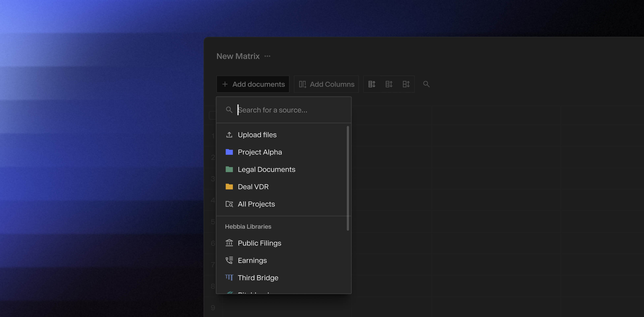Click the call icon beside Earnings
The width and height of the screenshot is (644, 317).
(x=229, y=260)
